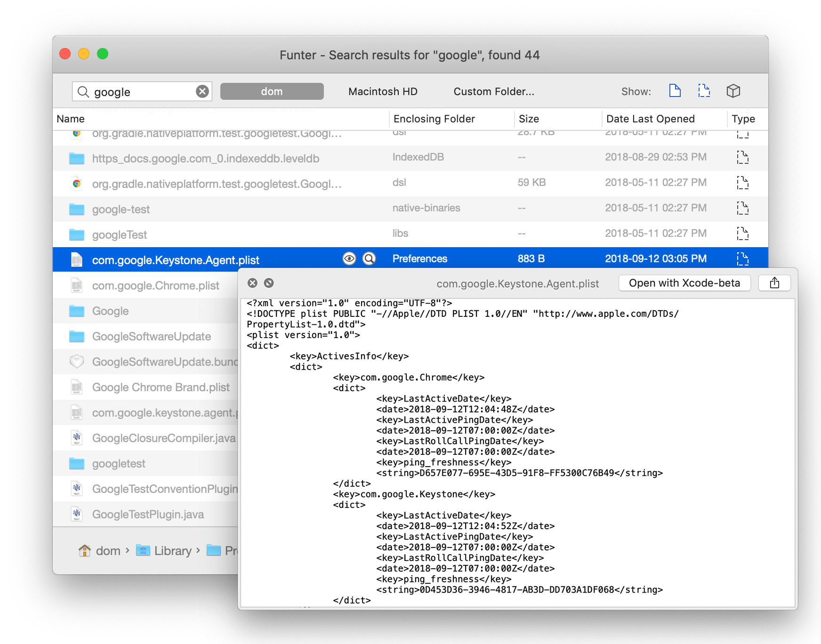Click hidden-file type icon on selected Keystone row
This screenshot has height=644, width=821.
click(x=742, y=258)
